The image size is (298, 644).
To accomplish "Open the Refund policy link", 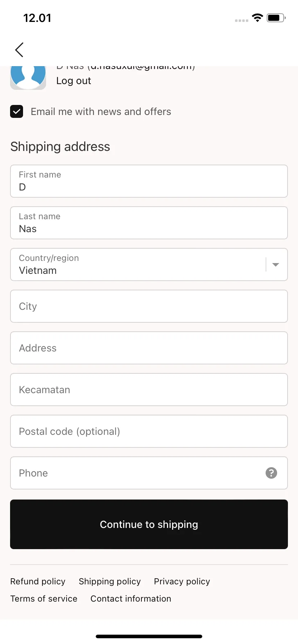I will pos(38,581).
